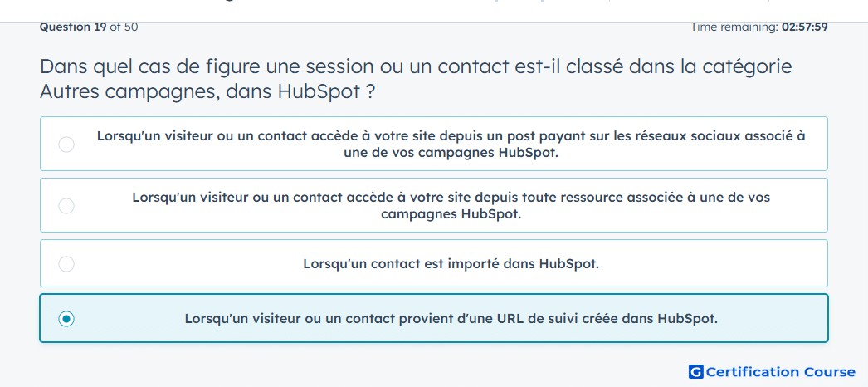This screenshot has height=387, width=868.
Task: Click the highlighted 'URL de suivi créée' answer text
Action: [451, 319]
